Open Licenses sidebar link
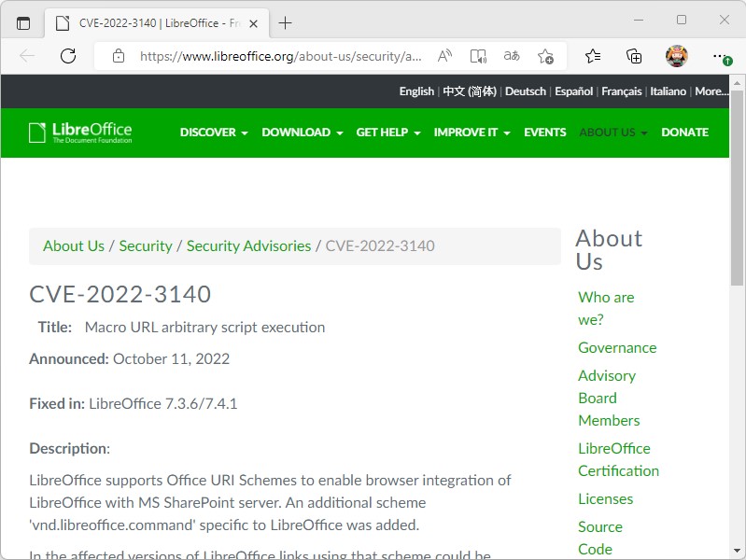 [x=605, y=499]
